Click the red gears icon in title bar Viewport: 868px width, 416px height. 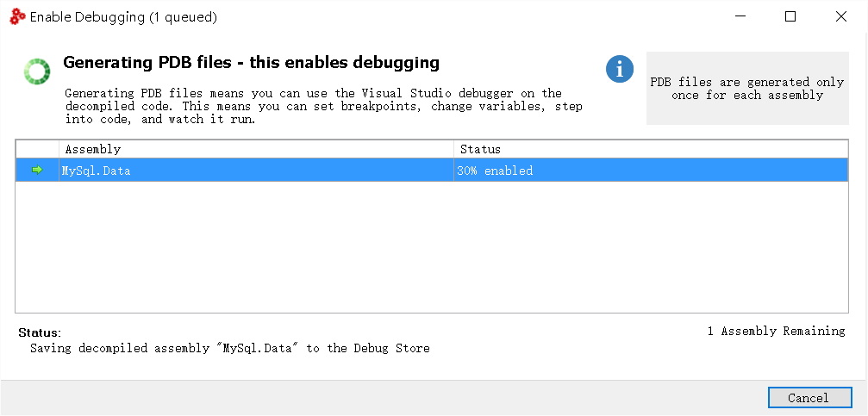tap(18, 17)
